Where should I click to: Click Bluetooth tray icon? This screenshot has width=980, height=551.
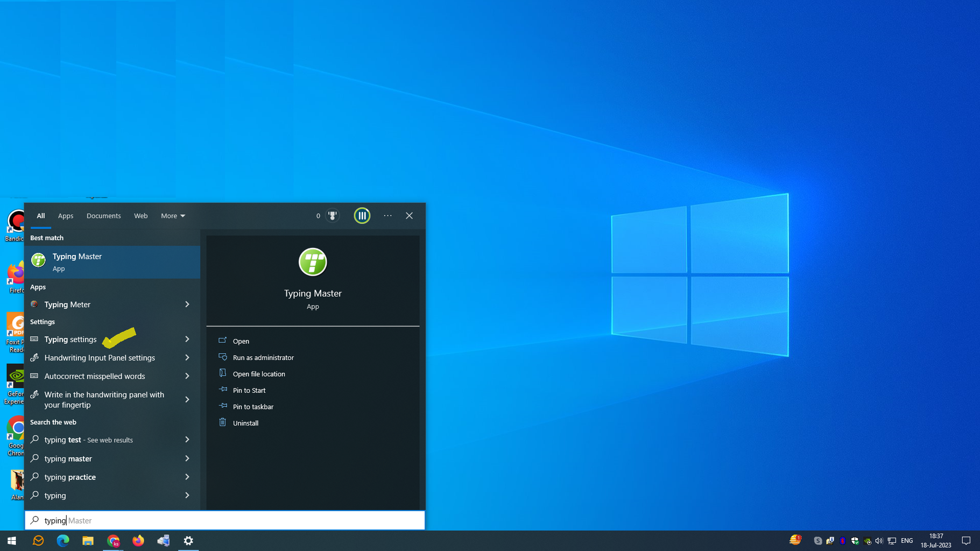pos(843,541)
